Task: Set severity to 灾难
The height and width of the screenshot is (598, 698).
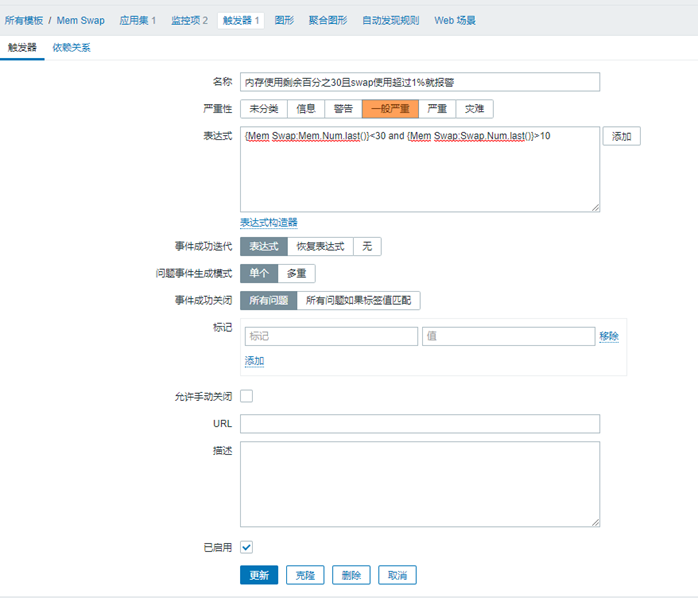Action: (475, 109)
